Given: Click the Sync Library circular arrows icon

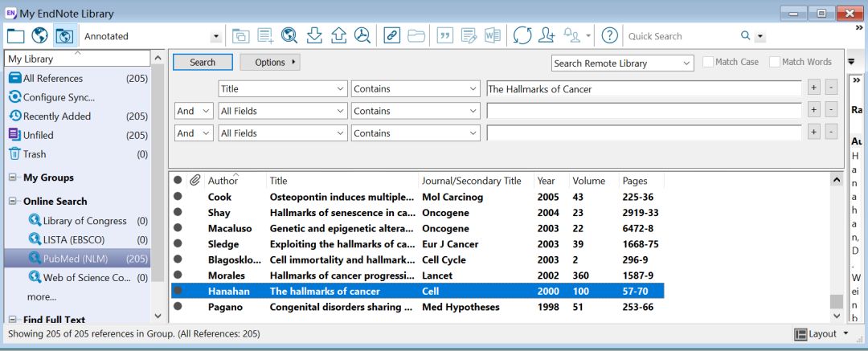Looking at the screenshot, I should click(522, 36).
